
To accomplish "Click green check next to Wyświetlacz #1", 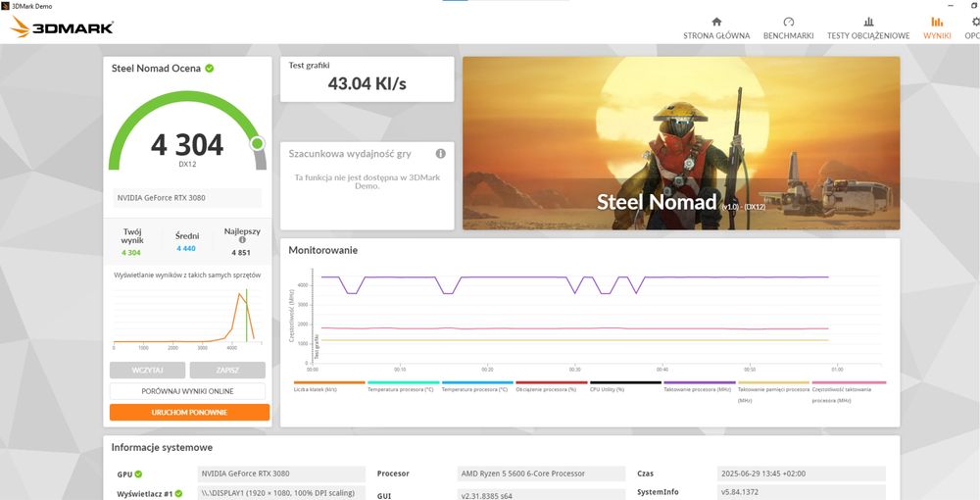I will click(x=178, y=494).
